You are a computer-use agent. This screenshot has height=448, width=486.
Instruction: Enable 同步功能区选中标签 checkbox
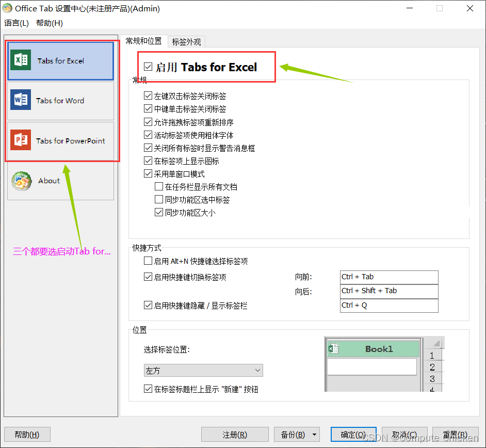(159, 199)
